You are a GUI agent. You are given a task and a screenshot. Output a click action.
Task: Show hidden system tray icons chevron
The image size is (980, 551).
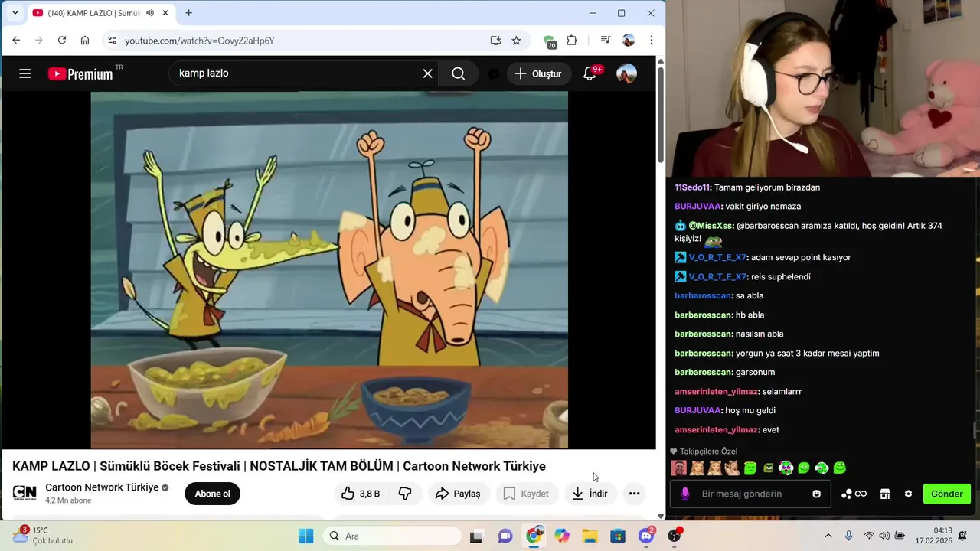[x=828, y=536]
